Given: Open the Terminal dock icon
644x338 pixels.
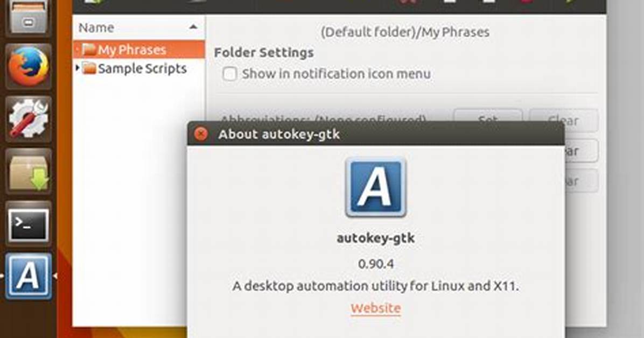Looking at the screenshot, I should [x=28, y=224].
